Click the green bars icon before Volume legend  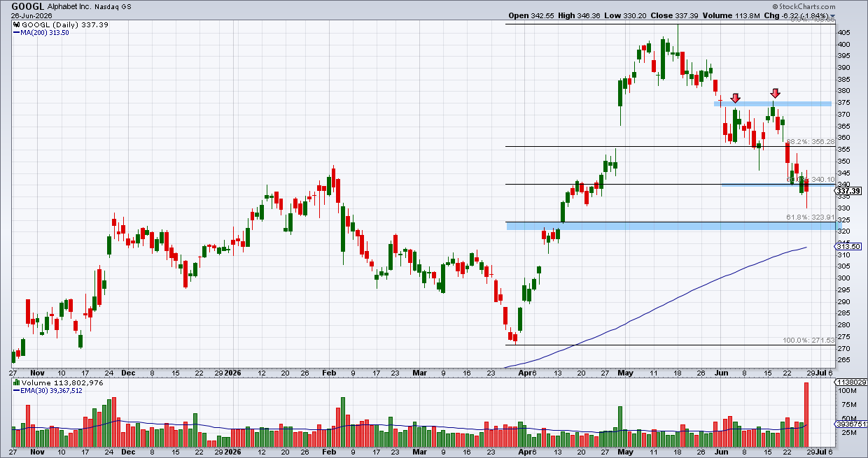[16, 382]
